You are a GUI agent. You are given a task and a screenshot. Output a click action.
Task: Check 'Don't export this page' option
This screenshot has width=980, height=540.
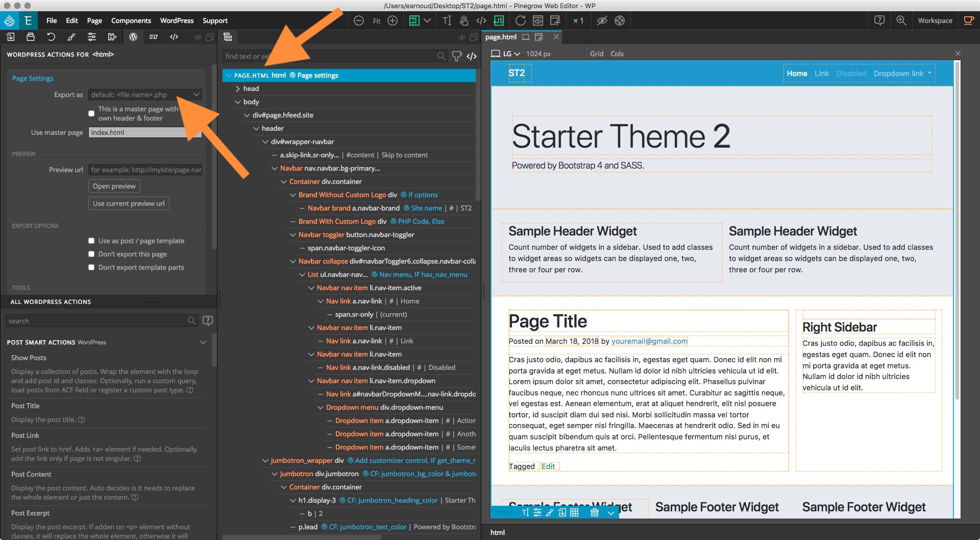pos(91,254)
